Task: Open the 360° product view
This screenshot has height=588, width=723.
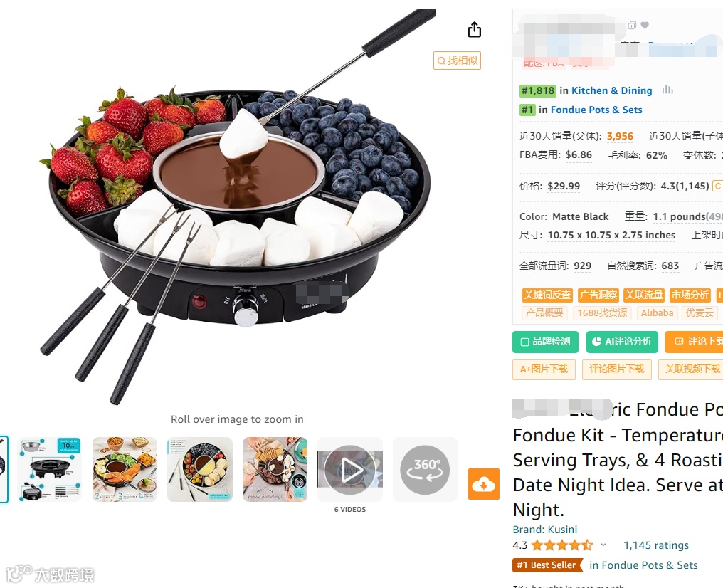Action: (425, 470)
